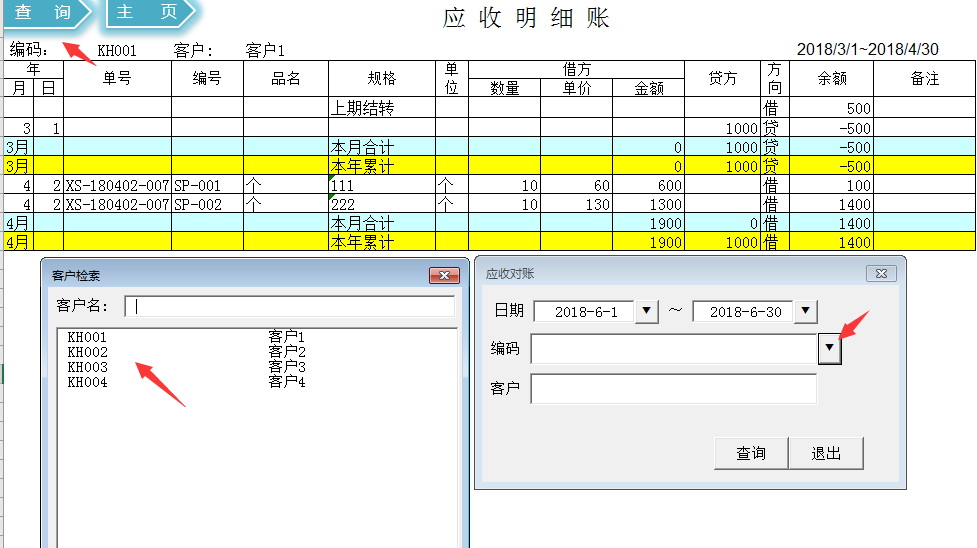
Task: Click the XS-180402-007 cell in SP-002 row
Action: pos(117,204)
